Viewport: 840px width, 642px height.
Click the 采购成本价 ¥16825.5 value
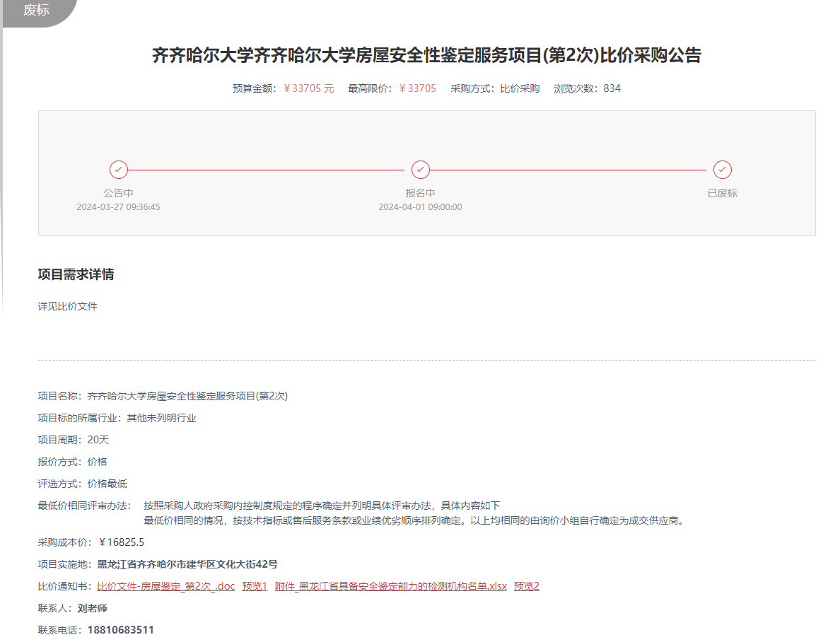coord(121,542)
